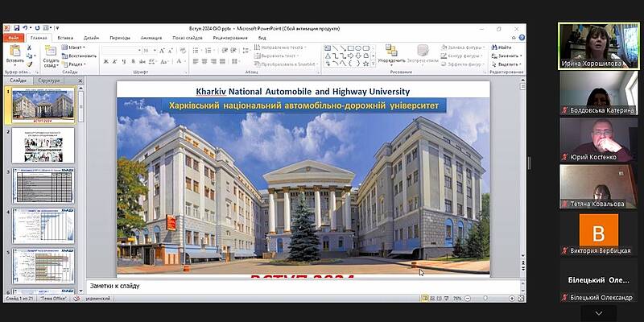Click the Decrease font size icon
The height and width of the screenshot is (322, 644).
pyautogui.click(x=170, y=51)
